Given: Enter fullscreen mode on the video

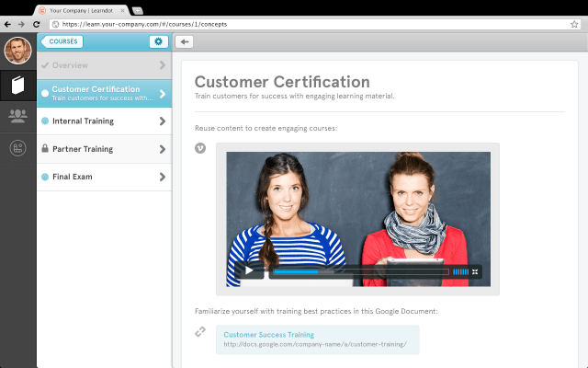Looking at the screenshot, I should tap(475, 271).
